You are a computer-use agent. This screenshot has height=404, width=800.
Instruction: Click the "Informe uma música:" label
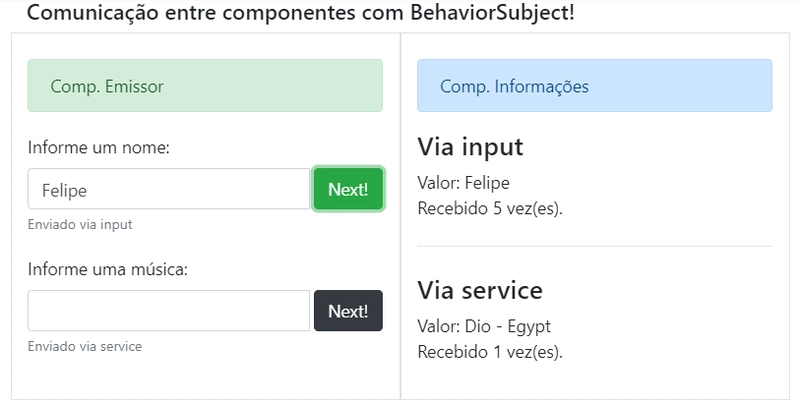108,269
